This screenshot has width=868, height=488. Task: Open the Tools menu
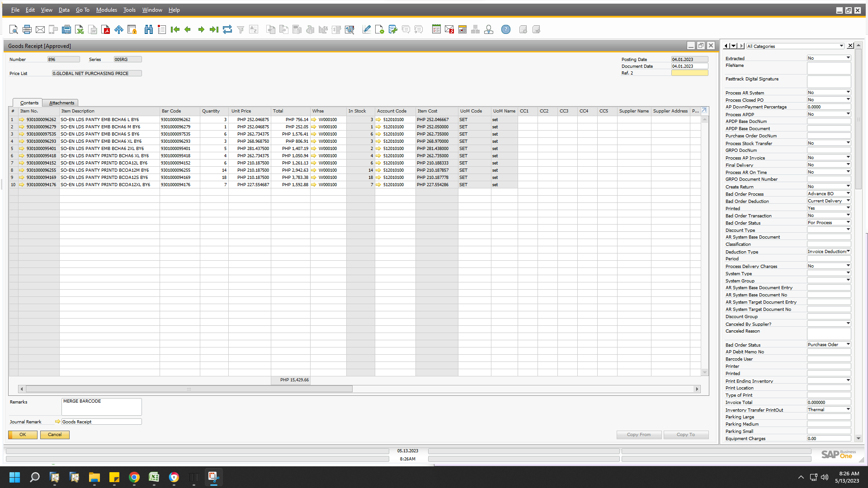click(x=129, y=10)
